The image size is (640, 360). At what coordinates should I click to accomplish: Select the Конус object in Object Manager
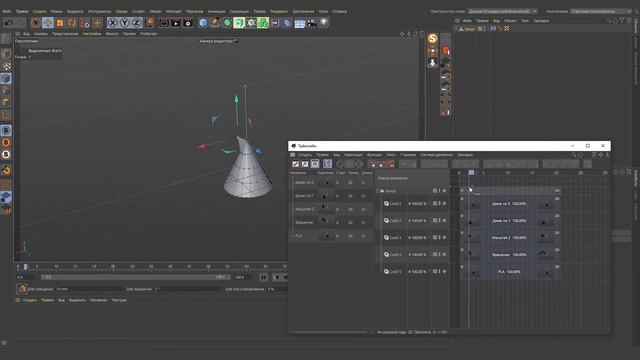pos(469,29)
